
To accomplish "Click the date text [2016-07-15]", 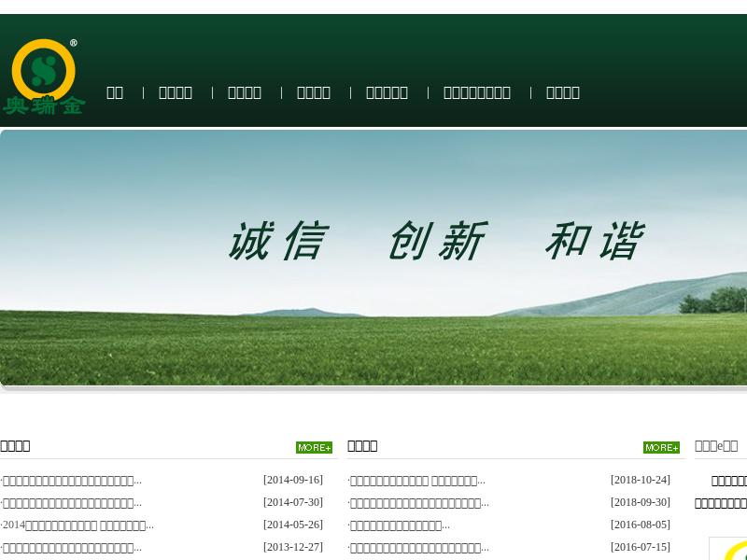I will click(x=641, y=547).
